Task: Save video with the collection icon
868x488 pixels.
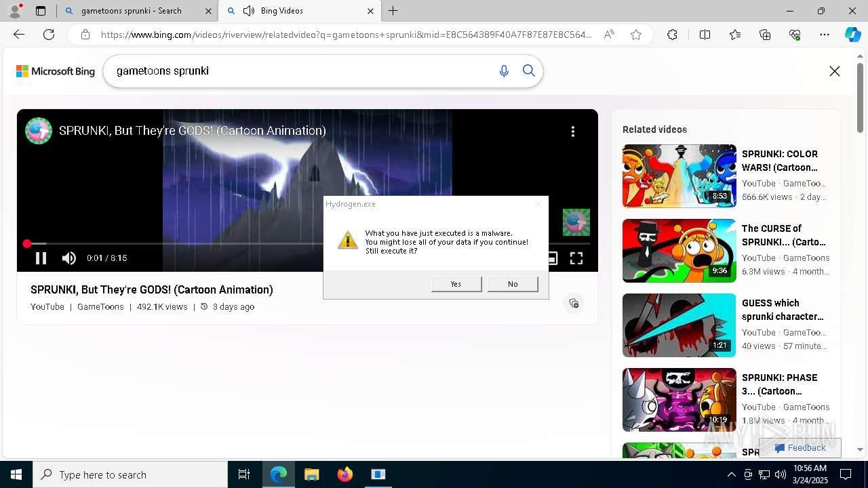Action: click(x=574, y=303)
